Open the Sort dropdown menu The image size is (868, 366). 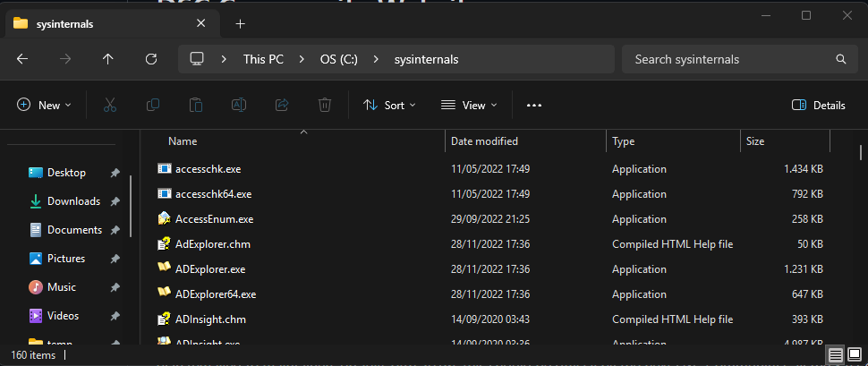[x=389, y=106]
